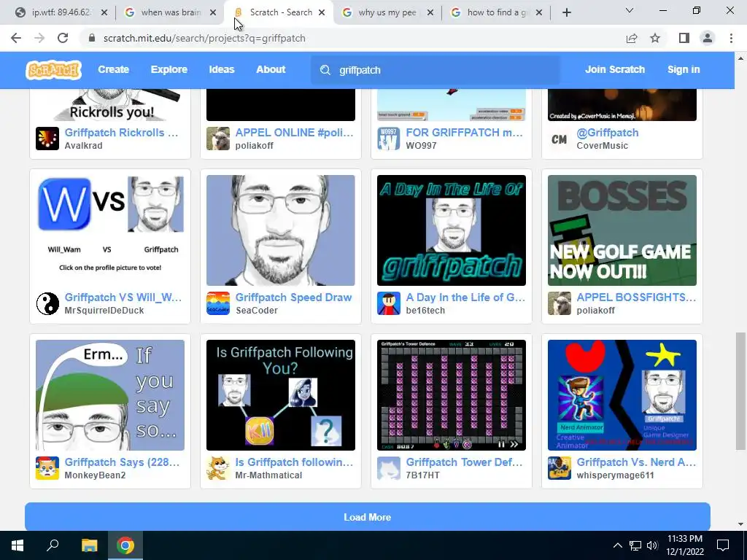747x560 pixels.
Task: Close the ip.wtf tab
Action: [104, 12]
